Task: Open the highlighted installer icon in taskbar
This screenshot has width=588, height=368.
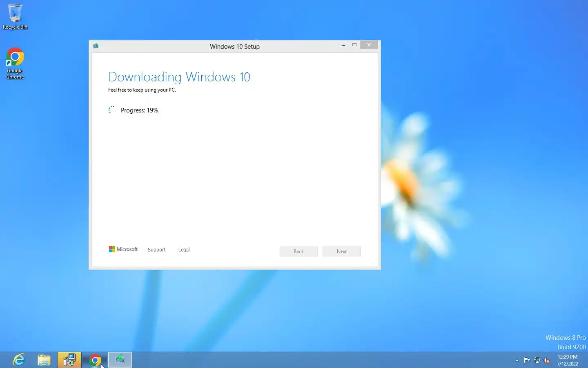Action: (x=69, y=360)
